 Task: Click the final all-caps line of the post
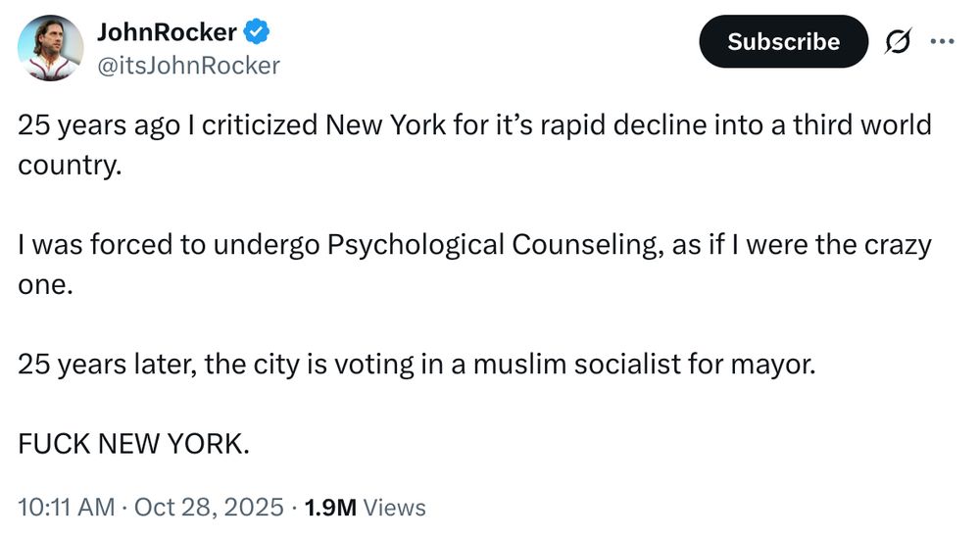pos(134,443)
